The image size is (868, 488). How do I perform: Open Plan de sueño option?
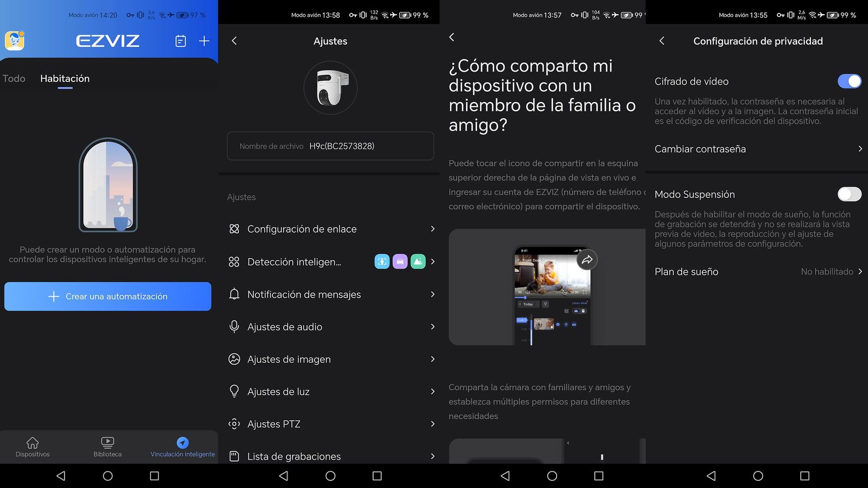(x=758, y=272)
